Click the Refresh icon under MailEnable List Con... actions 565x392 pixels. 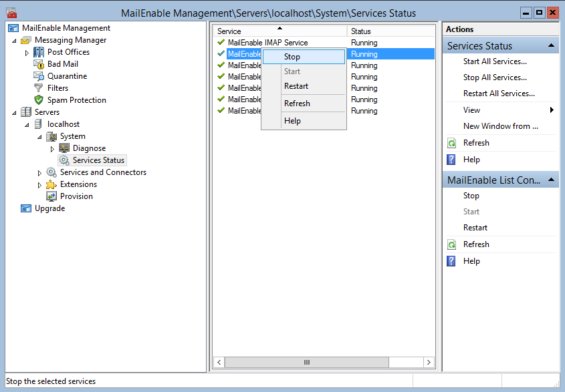pyautogui.click(x=451, y=244)
